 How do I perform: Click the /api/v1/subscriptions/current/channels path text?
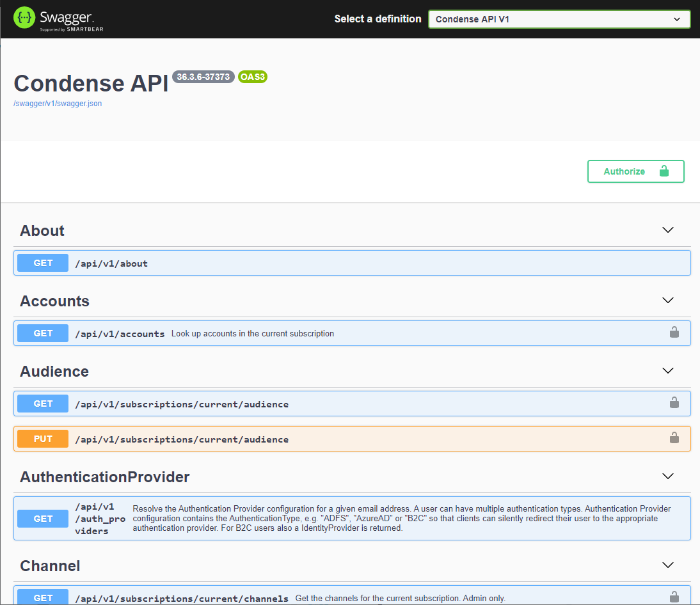click(x=182, y=599)
